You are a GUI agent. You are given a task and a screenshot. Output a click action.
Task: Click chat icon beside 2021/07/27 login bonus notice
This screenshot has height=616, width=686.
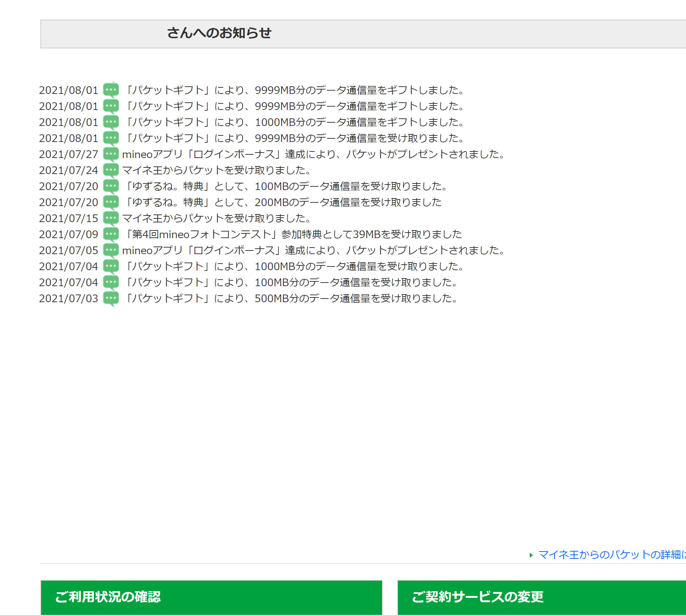pos(111,154)
